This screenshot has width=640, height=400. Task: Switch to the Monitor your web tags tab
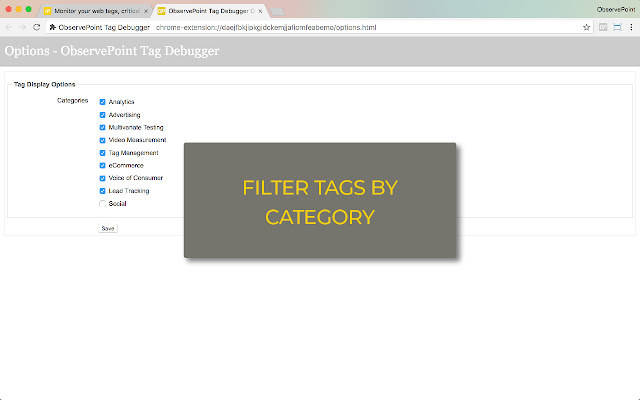97,11
